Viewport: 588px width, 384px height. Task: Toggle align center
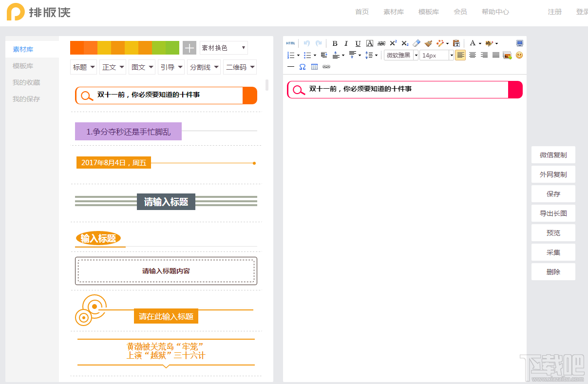pos(473,55)
